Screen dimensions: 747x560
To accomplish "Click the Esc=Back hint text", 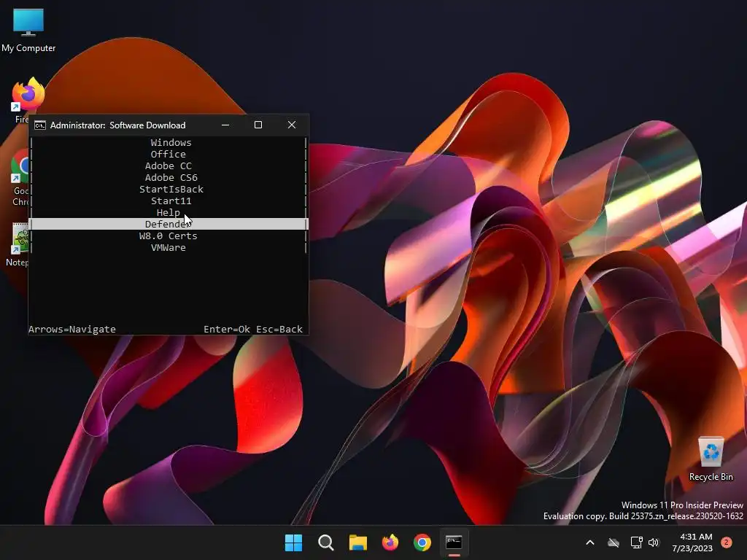I will click(279, 329).
